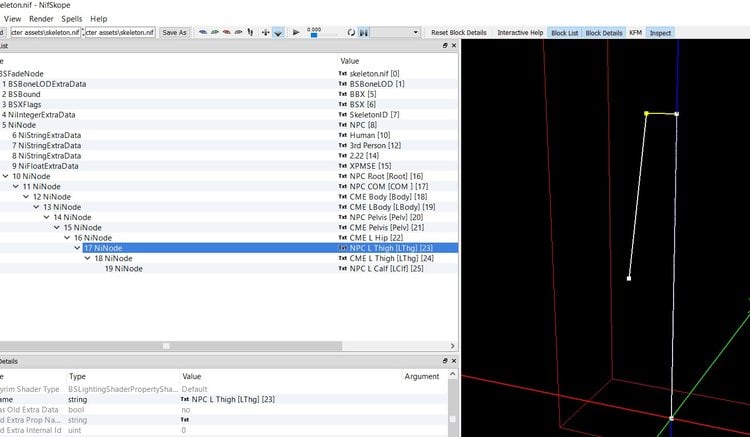
Task: Click the red view-direction icon in toolbar
Action: 226,33
